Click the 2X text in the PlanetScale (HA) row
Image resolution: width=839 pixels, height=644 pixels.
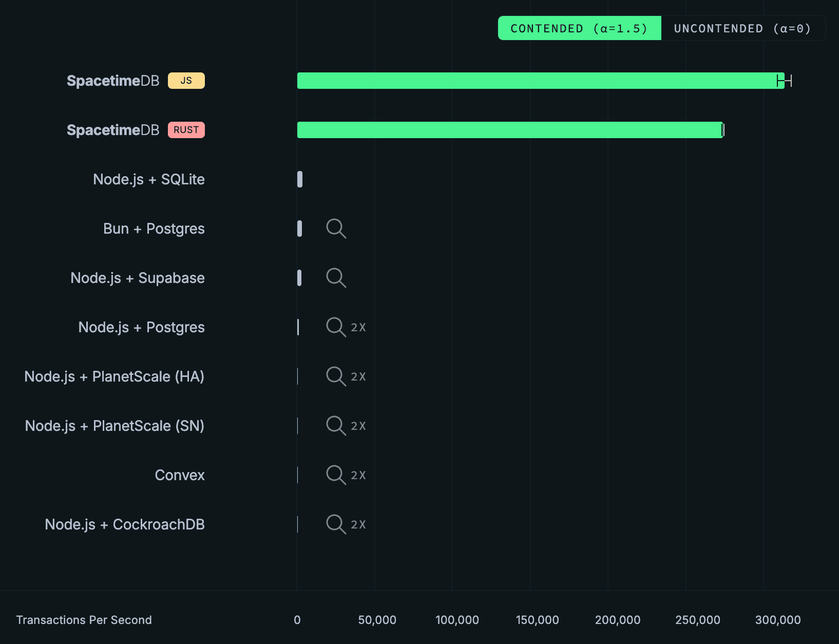pos(358,377)
